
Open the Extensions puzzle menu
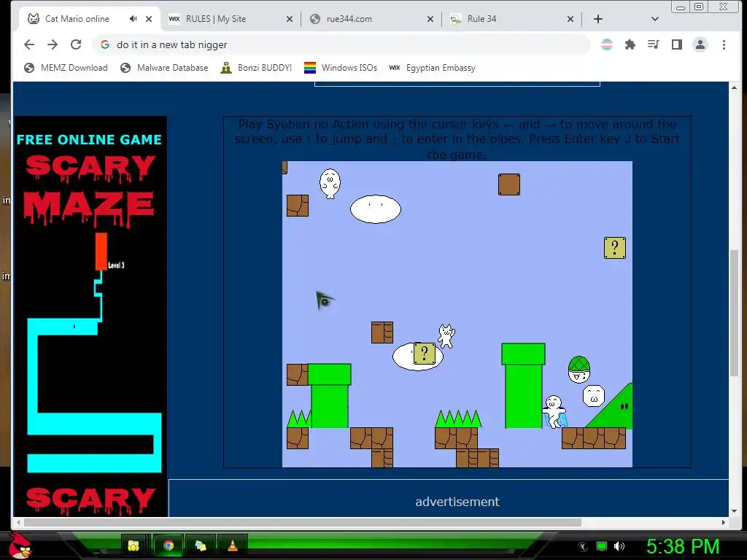pos(630,44)
